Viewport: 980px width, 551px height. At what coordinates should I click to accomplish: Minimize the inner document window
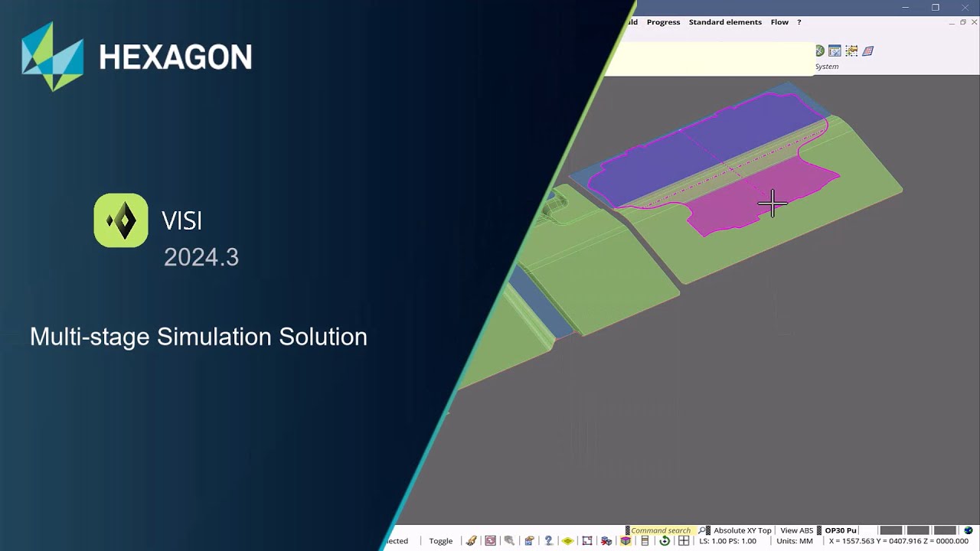pos(952,22)
